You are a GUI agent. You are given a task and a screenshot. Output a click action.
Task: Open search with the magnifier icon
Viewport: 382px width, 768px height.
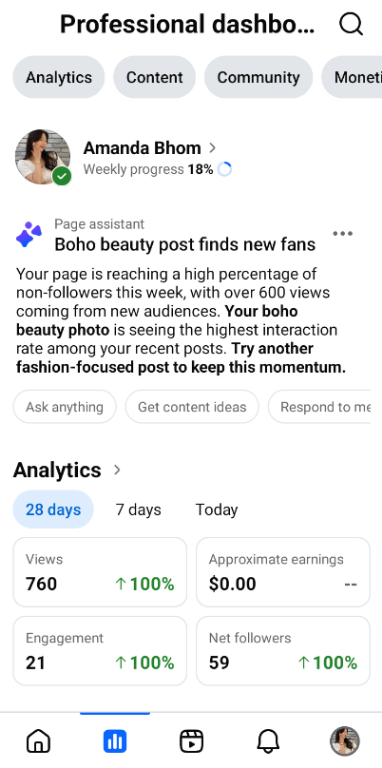coord(351,24)
